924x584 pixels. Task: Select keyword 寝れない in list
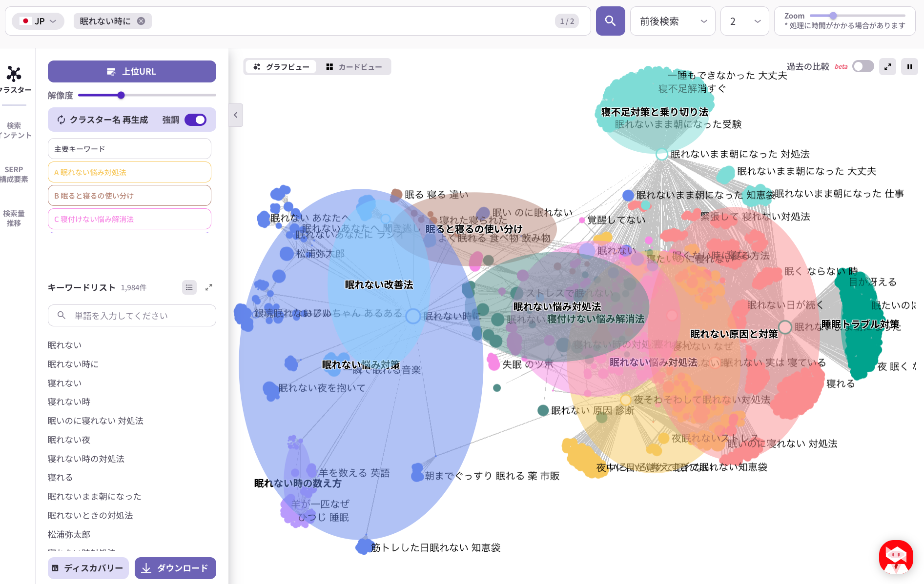pos(64,383)
